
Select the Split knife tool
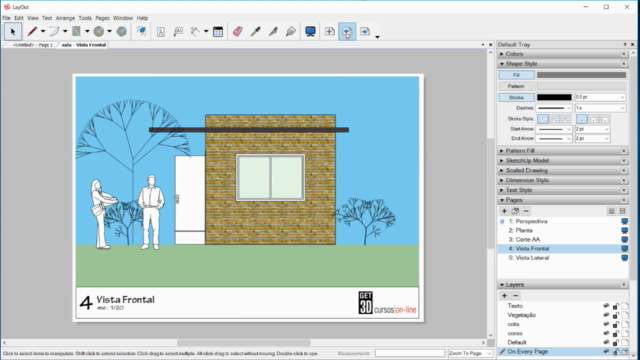coord(273,31)
